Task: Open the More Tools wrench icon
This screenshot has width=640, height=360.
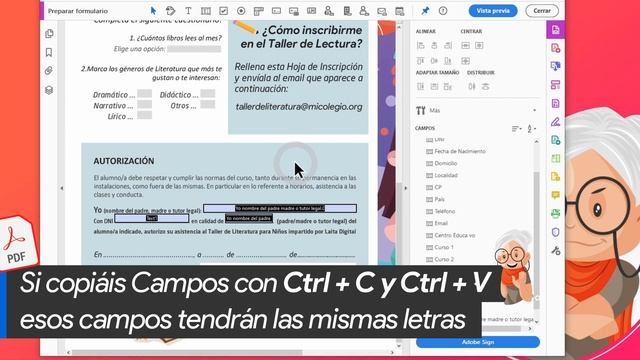Action: [x=556, y=251]
